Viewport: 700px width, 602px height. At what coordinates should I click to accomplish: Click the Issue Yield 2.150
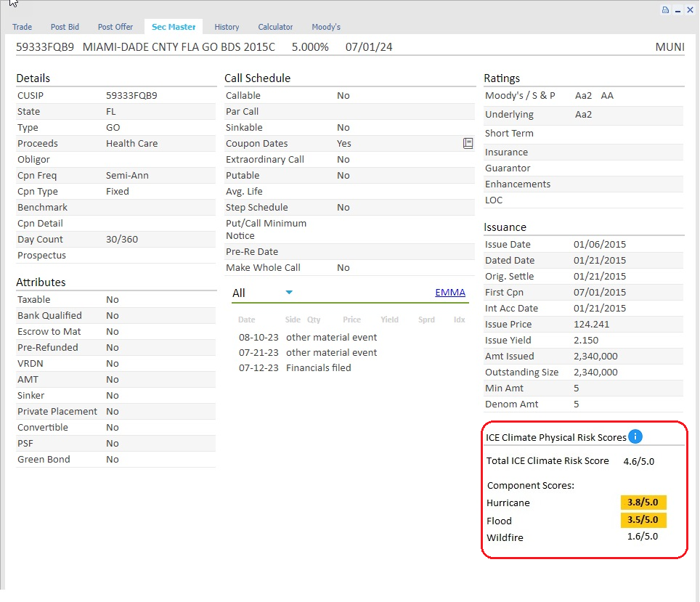click(586, 341)
